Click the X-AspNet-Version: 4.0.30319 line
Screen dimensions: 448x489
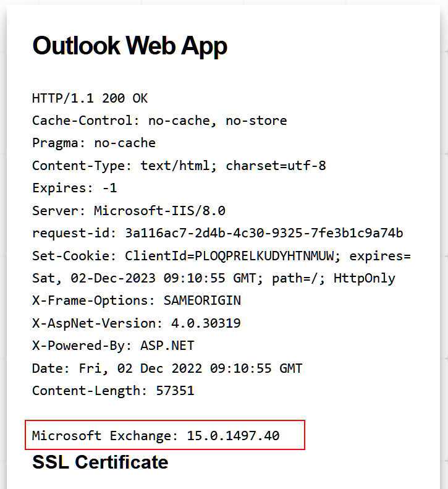coord(137,323)
